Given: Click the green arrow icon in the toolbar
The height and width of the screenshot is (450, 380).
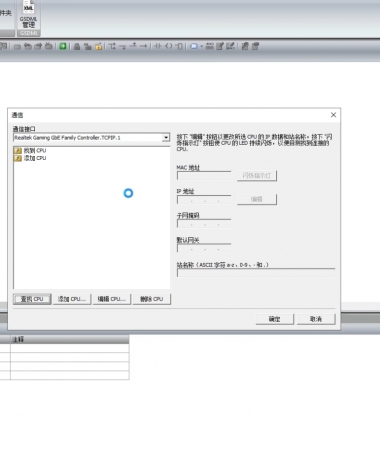Looking at the screenshot, I should pos(63,46).
